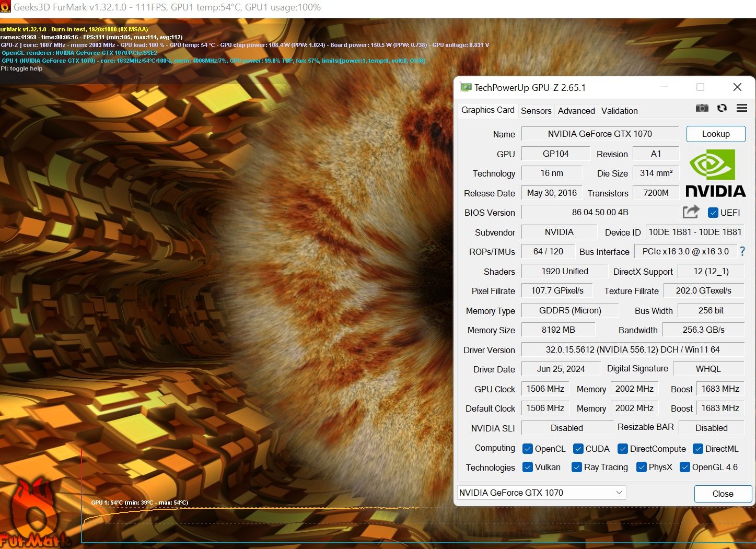The width and height of the screenshot is (756, 549).
Task: Open the NVIDIA GeForce GTX 1070 GPU dropdown
Action: [x=541, y=493]
